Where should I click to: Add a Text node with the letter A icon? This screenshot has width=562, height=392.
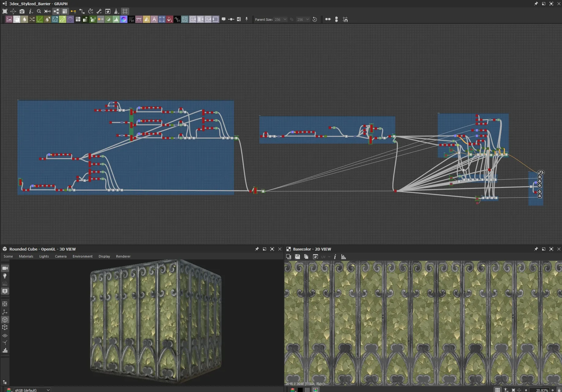pyautogui.click(x=154, y=19)
